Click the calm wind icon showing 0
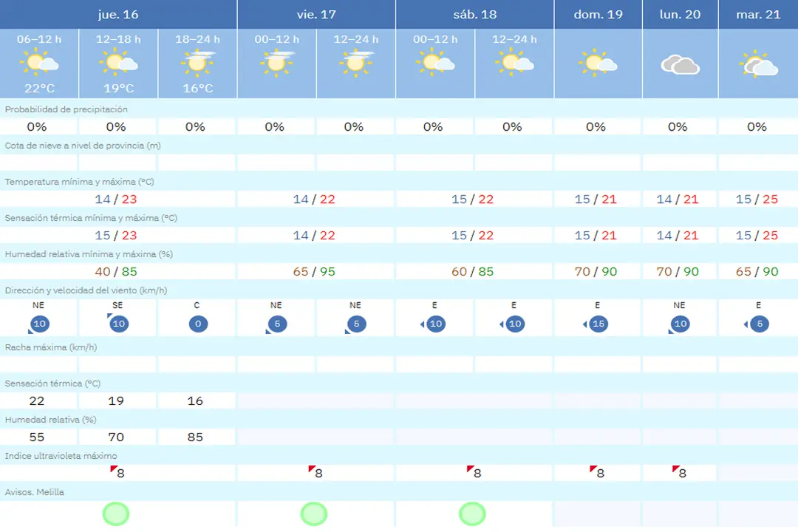The width and height of the screenshot is (798, 532). (x=198, y=324)
